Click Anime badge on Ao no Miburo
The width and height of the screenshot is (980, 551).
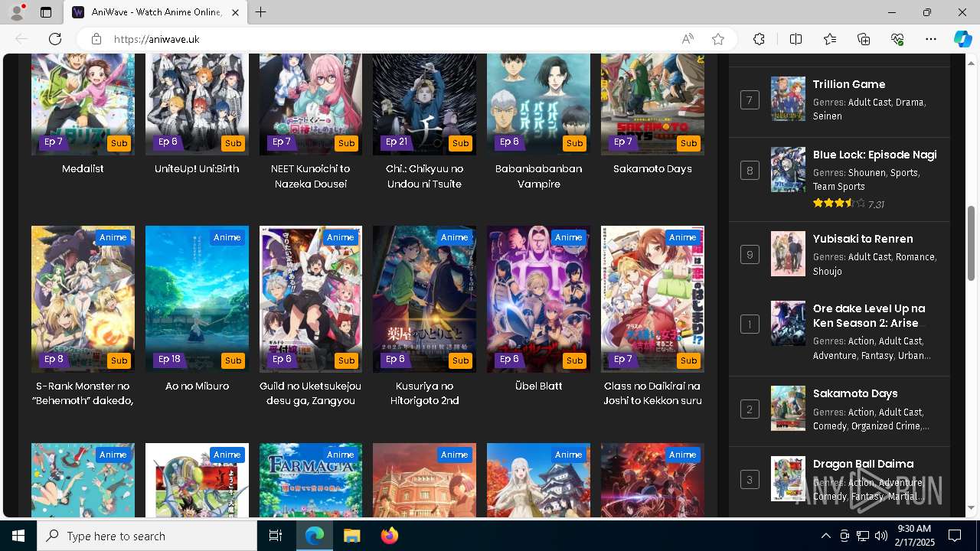pyautogui.click(x=227, y=237)
